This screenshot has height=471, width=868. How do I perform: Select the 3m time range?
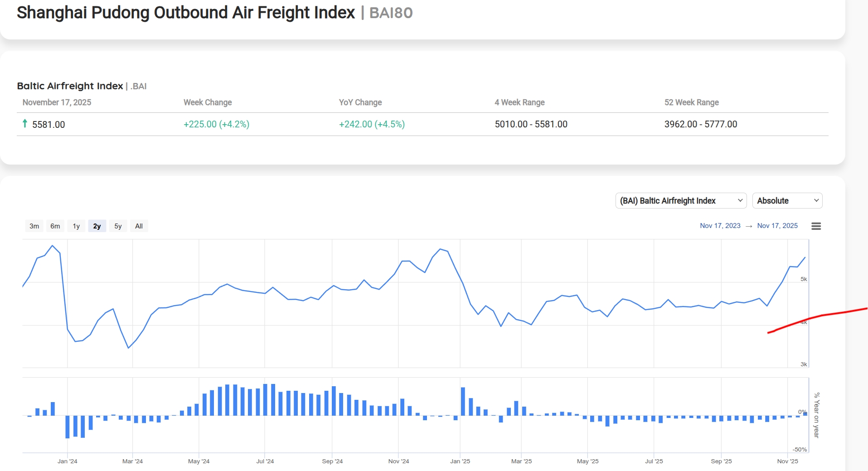[x=34, y=226]
